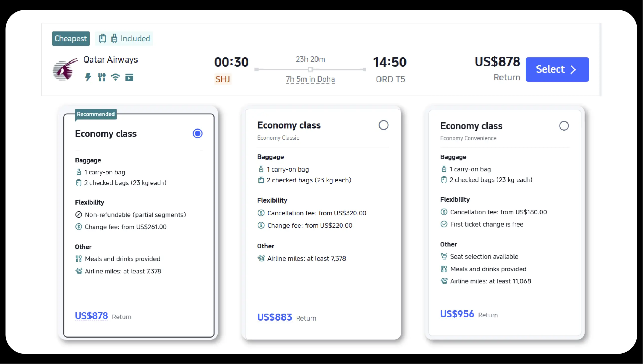Expand the 7h 5m in Doha layover details
This screenshot has height=364, width=643.
[x=310, y=79]
